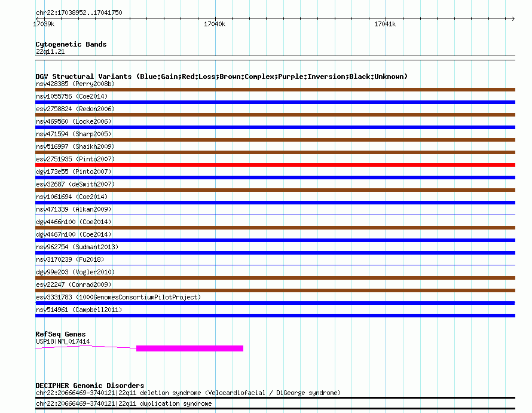Open the DGV Structural Variants track title
This screenshot has width=532, height=413.
coord(222,77)
